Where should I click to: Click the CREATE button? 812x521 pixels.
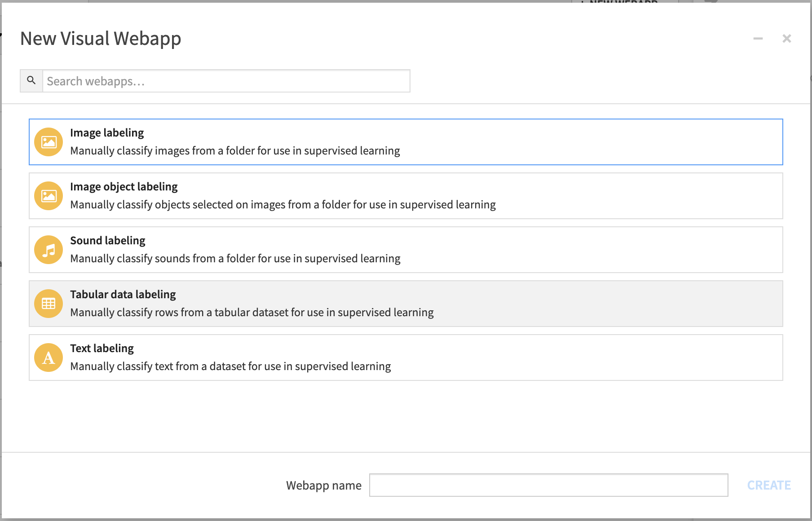pos(769,485)
